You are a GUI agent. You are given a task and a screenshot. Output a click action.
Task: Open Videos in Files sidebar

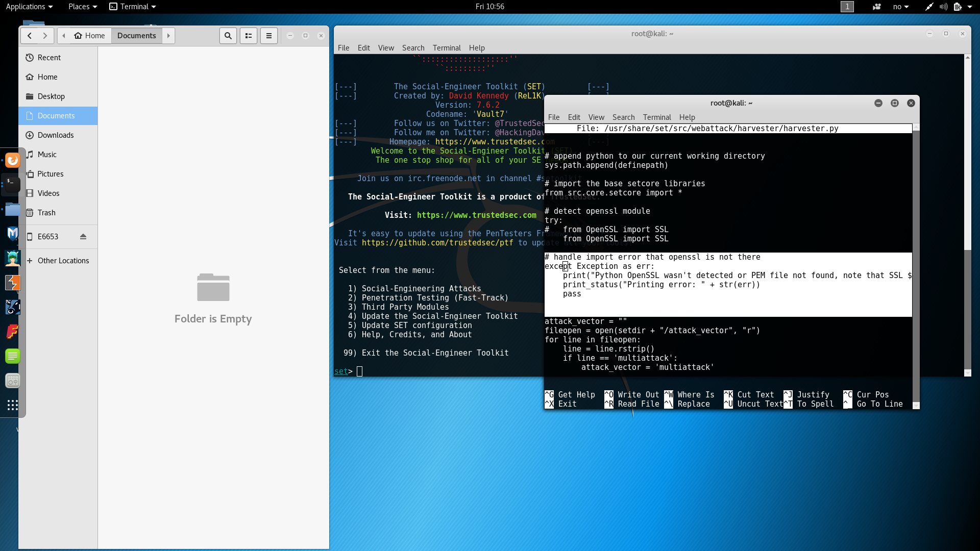58,193
